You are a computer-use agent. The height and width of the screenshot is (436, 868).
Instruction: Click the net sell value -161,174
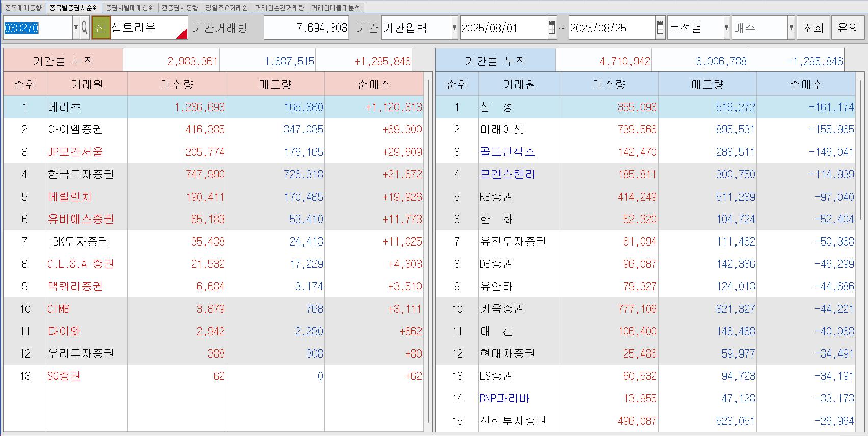tap(831, 107)
